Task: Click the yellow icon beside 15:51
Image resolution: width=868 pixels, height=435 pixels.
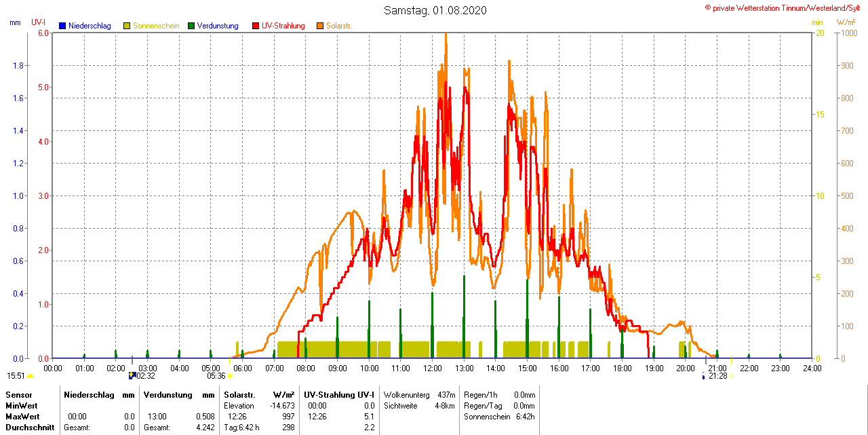Action: [x=30, y=376]
